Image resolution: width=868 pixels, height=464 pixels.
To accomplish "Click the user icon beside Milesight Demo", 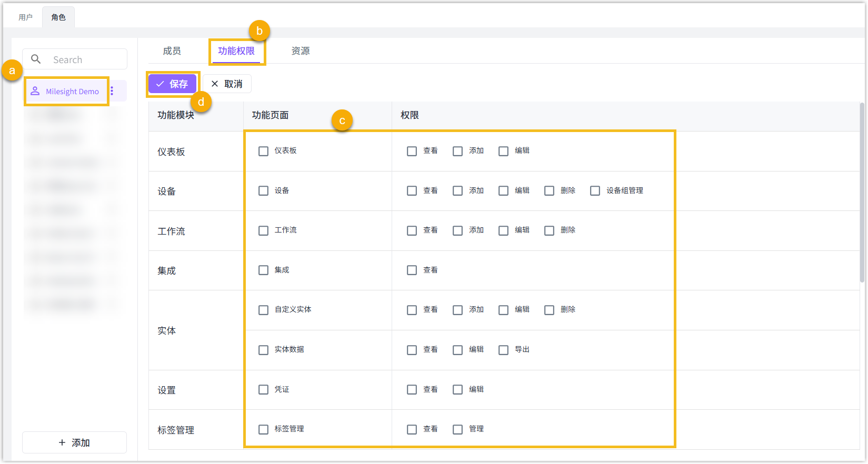I will [x=35, y=91].
